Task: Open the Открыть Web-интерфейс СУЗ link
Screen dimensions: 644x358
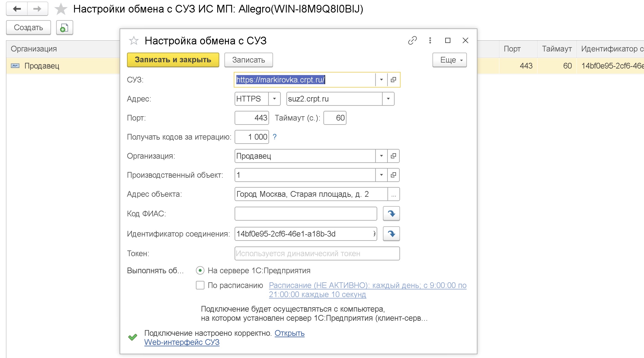Action: point(224,338)
